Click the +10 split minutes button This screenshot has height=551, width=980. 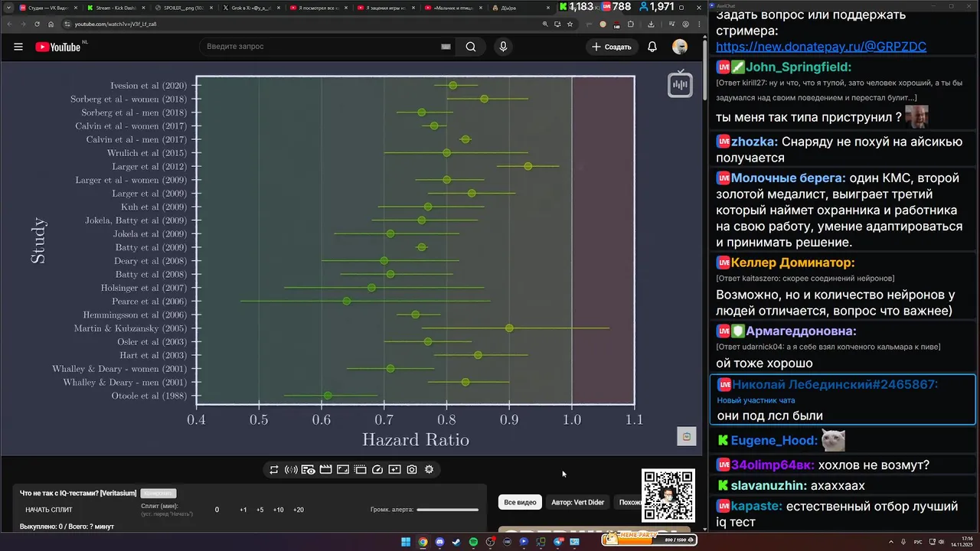click(x=278, y=510)
